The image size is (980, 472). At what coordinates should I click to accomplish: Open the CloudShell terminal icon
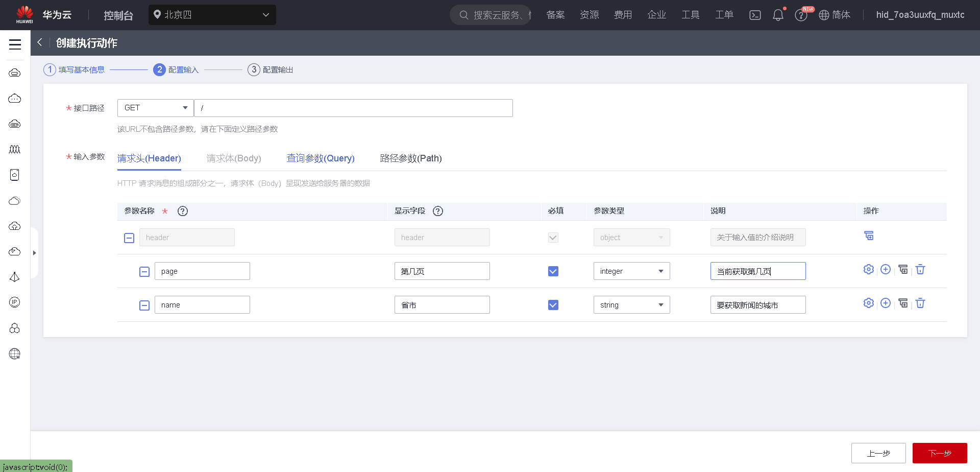(x=755, y=15)
